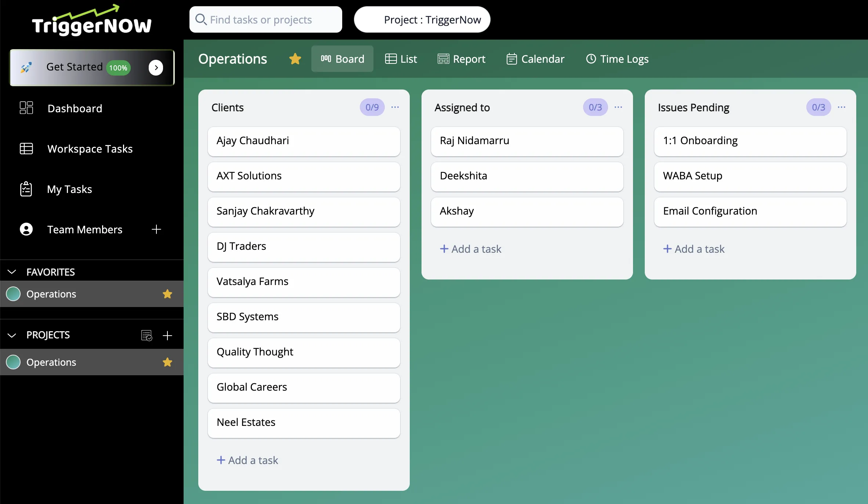Click Get Started arrow button

click(156, 67)
